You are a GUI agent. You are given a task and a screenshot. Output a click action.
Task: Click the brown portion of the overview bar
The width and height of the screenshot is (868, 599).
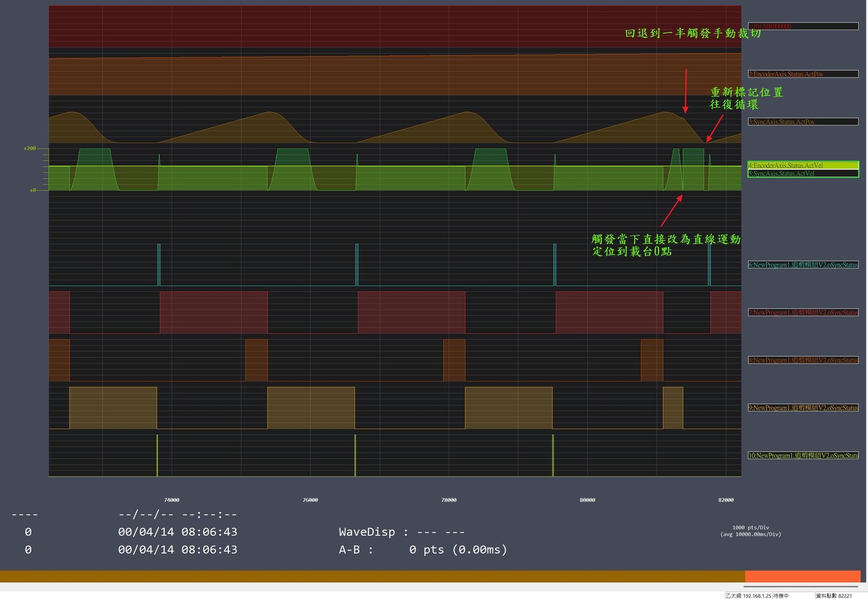coord(373,576)
